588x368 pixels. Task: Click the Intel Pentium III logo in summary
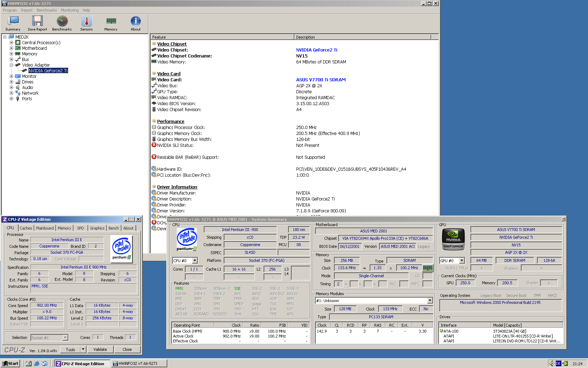187,239
